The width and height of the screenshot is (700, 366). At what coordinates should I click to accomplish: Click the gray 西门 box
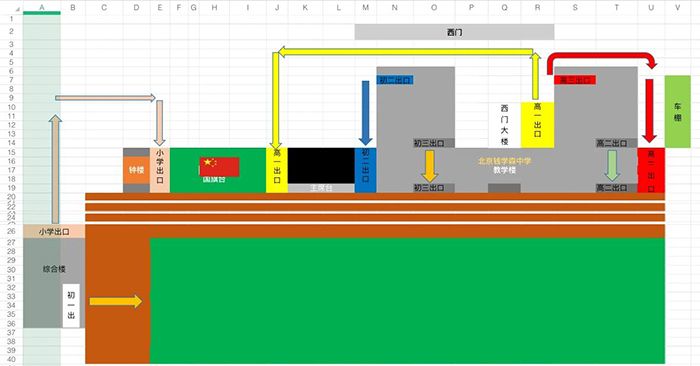[x=454, y=32]
